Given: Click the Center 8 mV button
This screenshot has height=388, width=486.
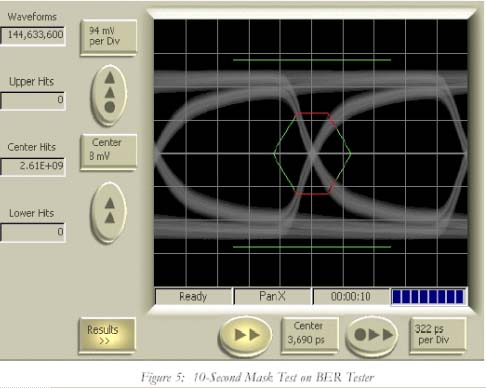Looking at the screenshot, I should pyautogui.click(x=108, y=152).
